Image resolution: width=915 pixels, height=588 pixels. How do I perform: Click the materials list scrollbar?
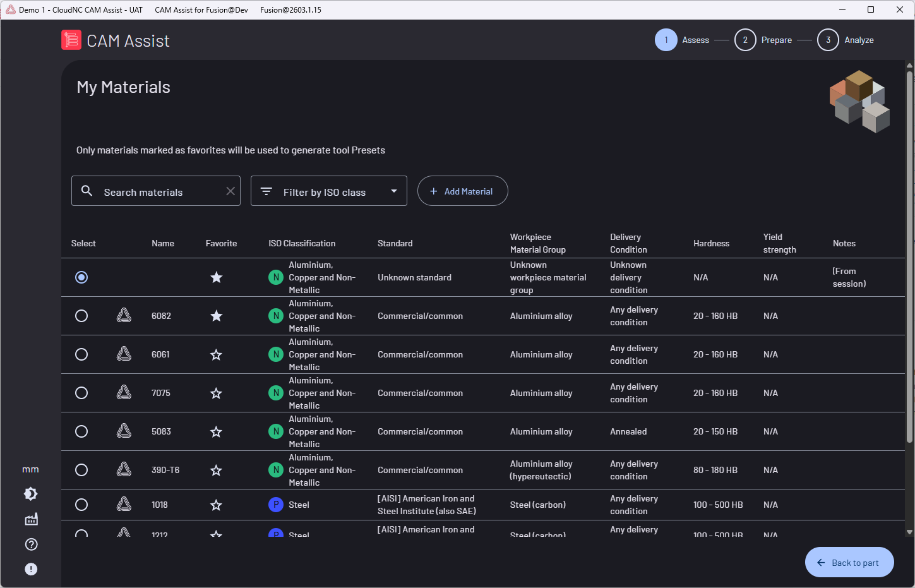[x=910, y=256]
